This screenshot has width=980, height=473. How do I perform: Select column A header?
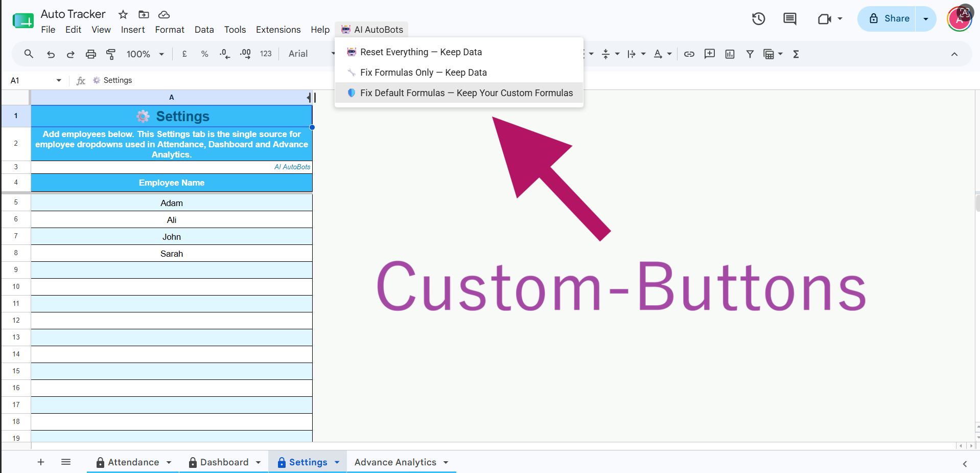click(172, 97)
